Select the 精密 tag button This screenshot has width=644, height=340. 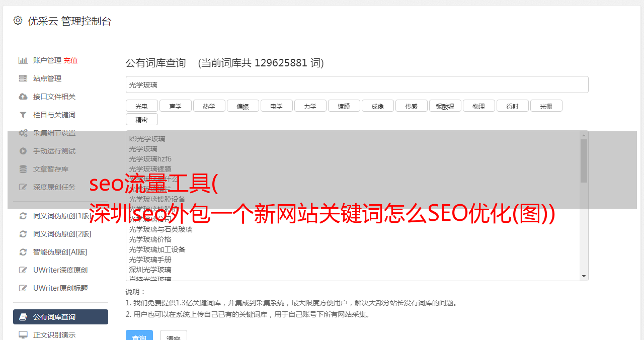coord(141,119)
